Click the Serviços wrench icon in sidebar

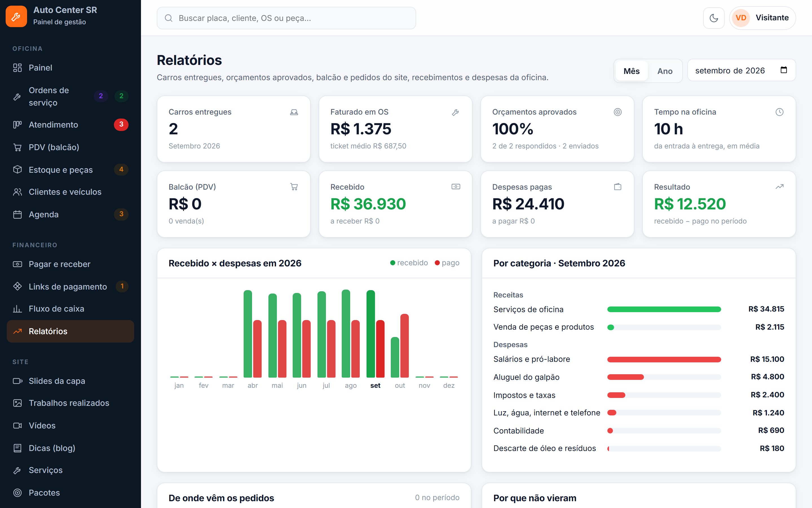point(17,470)
